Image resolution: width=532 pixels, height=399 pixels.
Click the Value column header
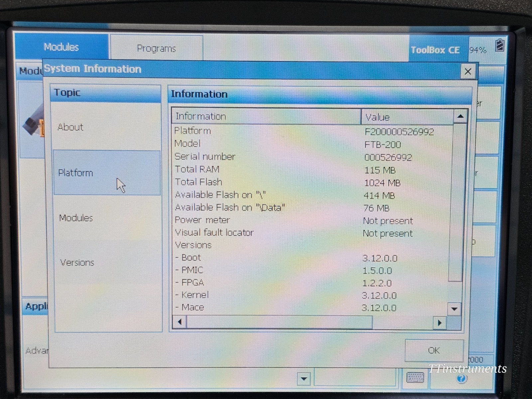coord(377,117)
